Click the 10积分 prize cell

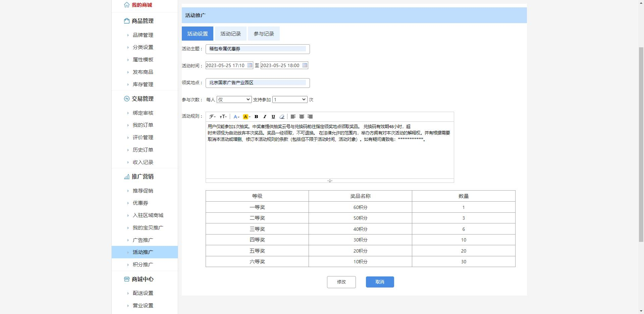tap(360, 262)
